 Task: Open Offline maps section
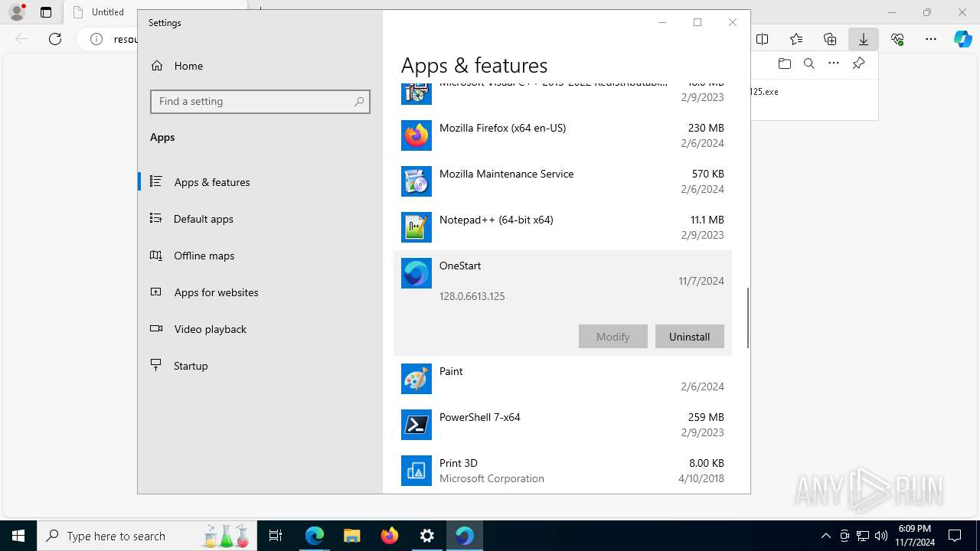260,256
